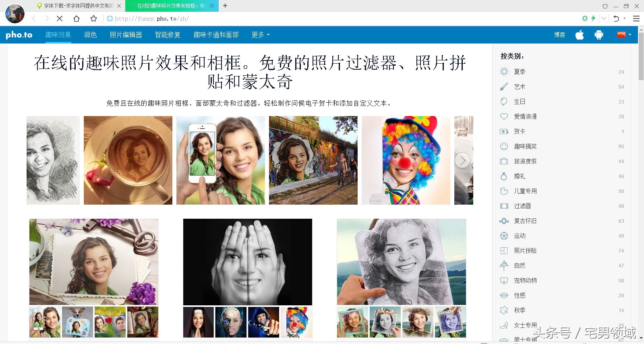Open the 更多 dropdown menu
This screenshot has width=644, height=344.
click(x=260, y=35)
